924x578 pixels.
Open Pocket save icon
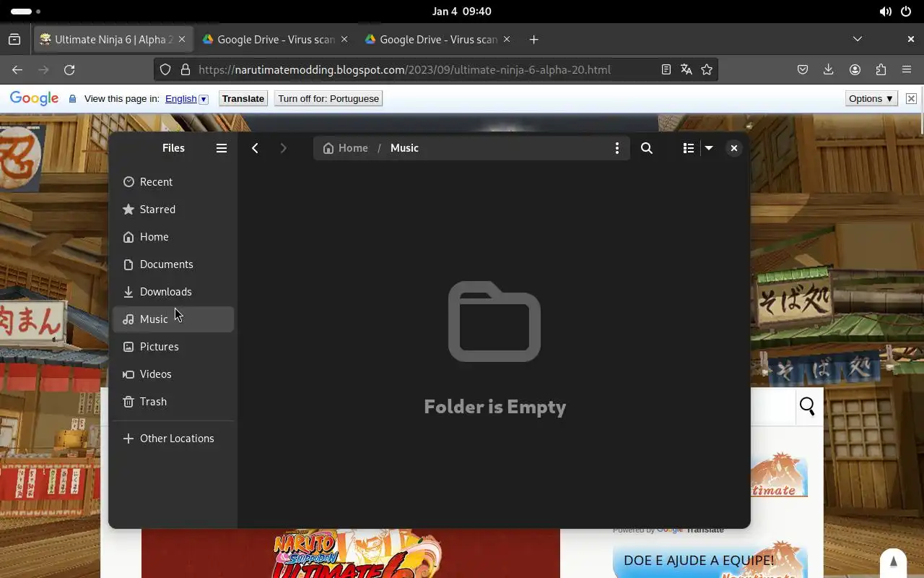coord(803,70)
